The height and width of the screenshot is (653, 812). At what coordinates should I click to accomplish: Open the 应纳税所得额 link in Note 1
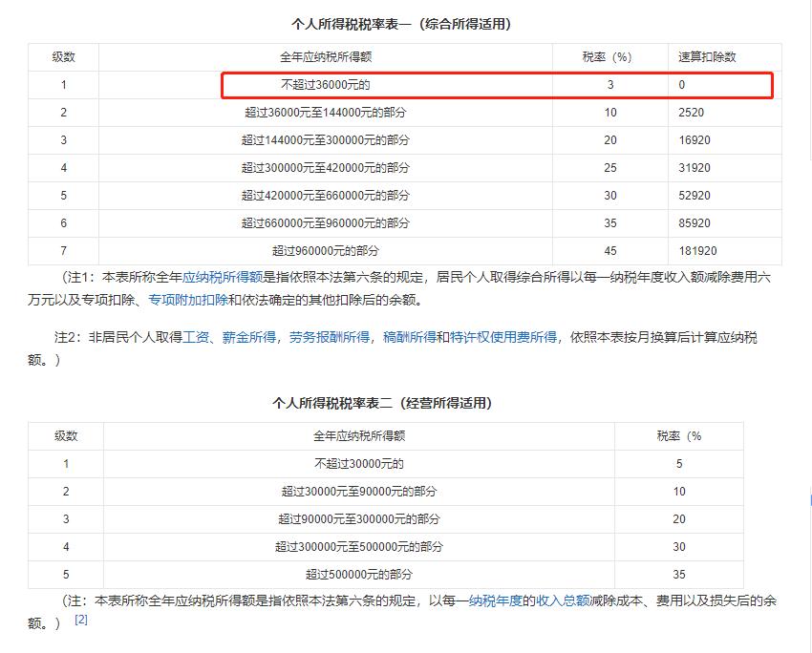[220, 278]
